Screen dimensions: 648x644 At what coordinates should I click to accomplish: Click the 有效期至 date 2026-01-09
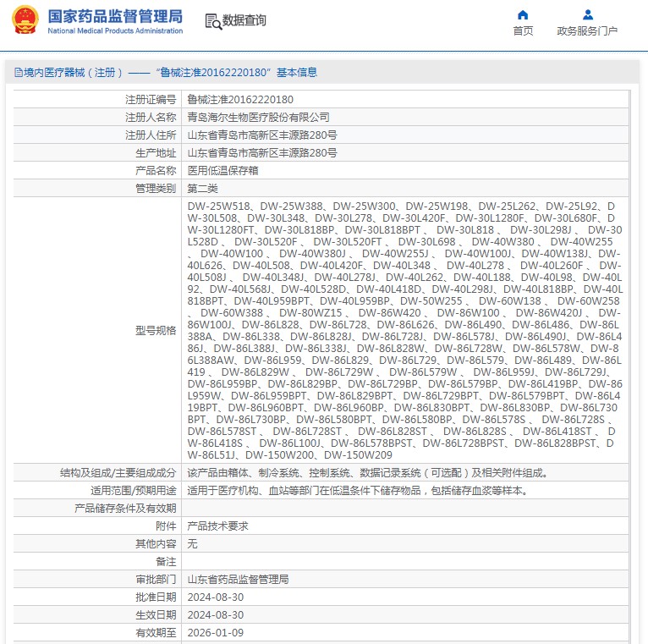(x=215, y=632)
